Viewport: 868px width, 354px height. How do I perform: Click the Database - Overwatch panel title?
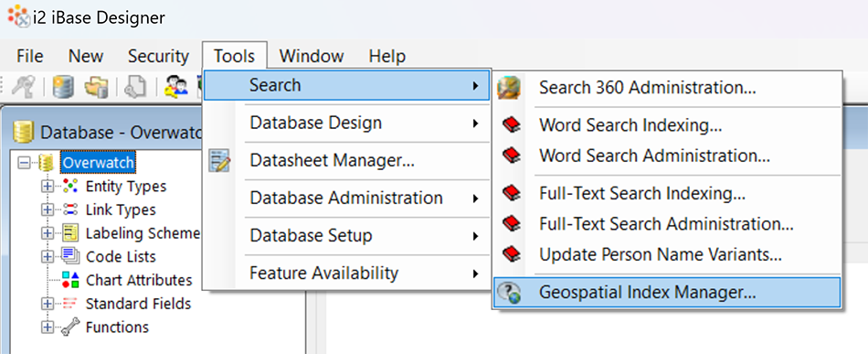(x=122, y=133)
